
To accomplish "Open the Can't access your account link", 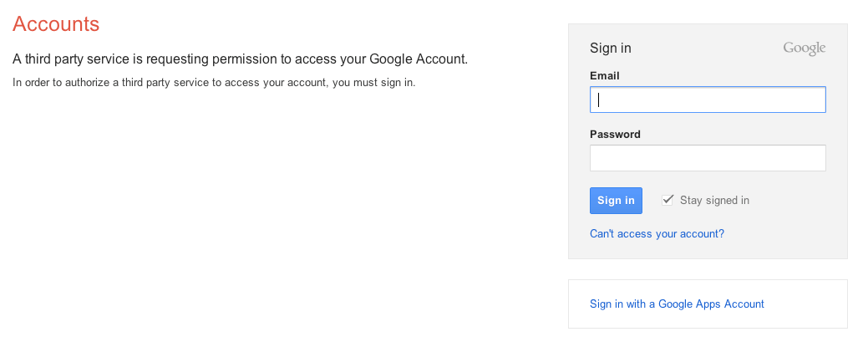I will [657, 234].
